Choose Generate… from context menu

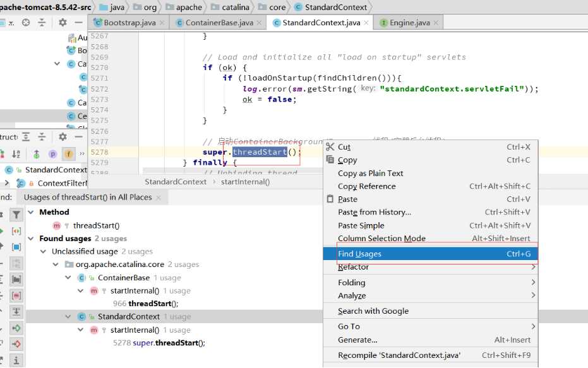[x=431, y=340]
